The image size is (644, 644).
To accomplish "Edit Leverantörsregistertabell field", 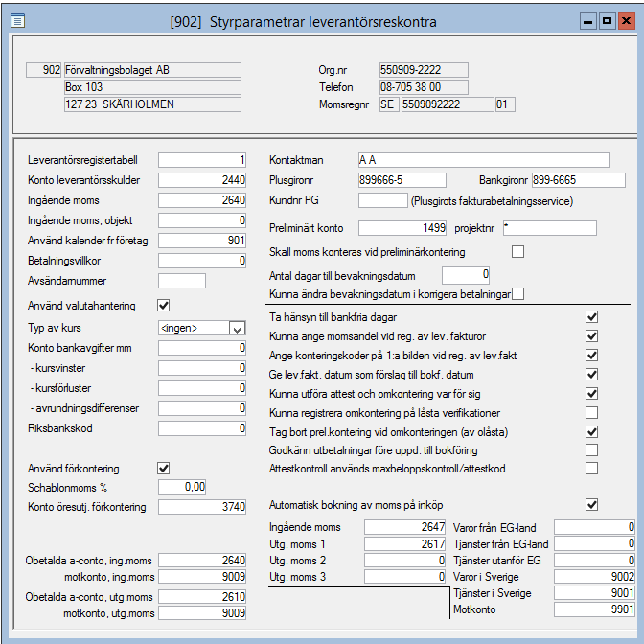I will point(202,160).
